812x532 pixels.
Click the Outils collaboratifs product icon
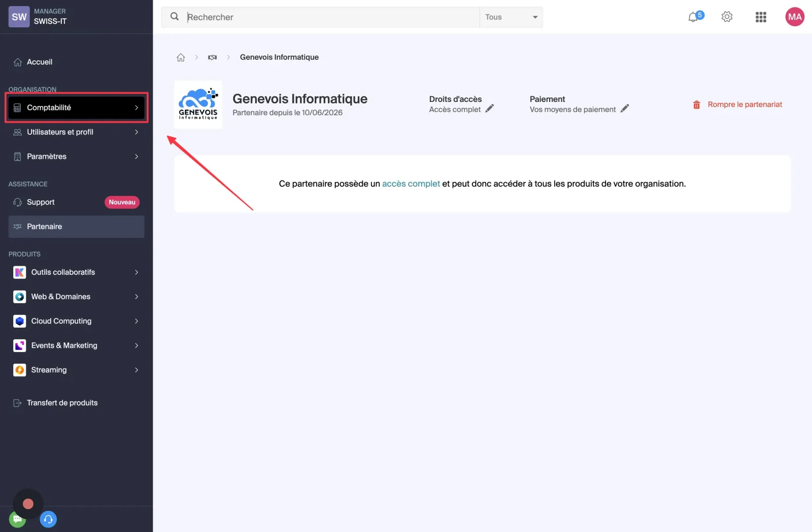point(19,272)
